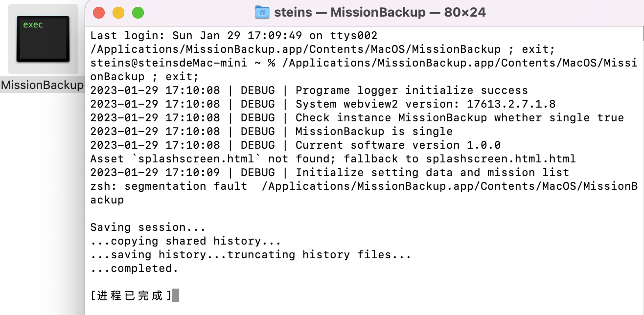Click the "Last login" line in Terminal
This screenshot has height=315, width=644.
point(234,36)
